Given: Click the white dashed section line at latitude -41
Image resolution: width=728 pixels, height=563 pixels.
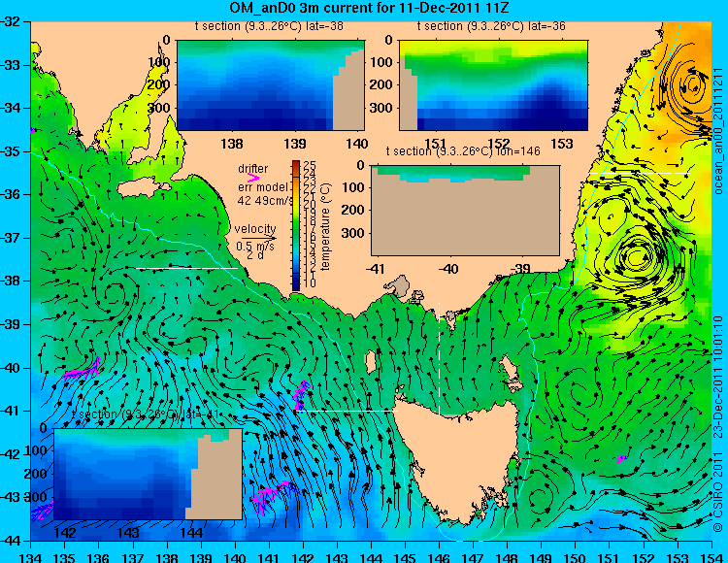Looking at the screenshot, I should (x=347, y=412).
